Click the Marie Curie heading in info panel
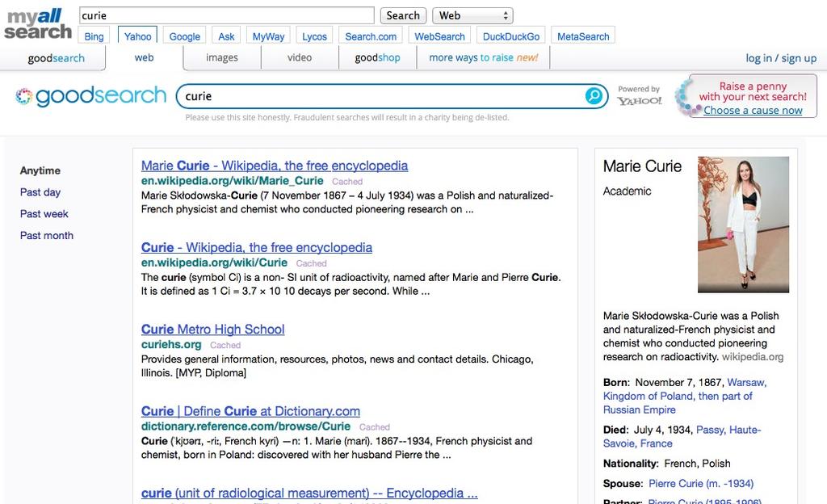This screenshot has width=827, height=504. click(x=642, y=166)
